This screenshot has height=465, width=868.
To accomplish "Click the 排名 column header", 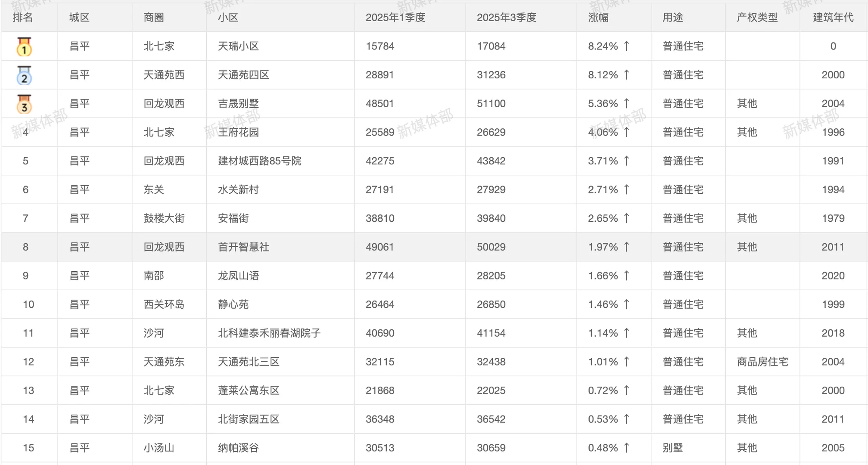I will coord(23,18).
